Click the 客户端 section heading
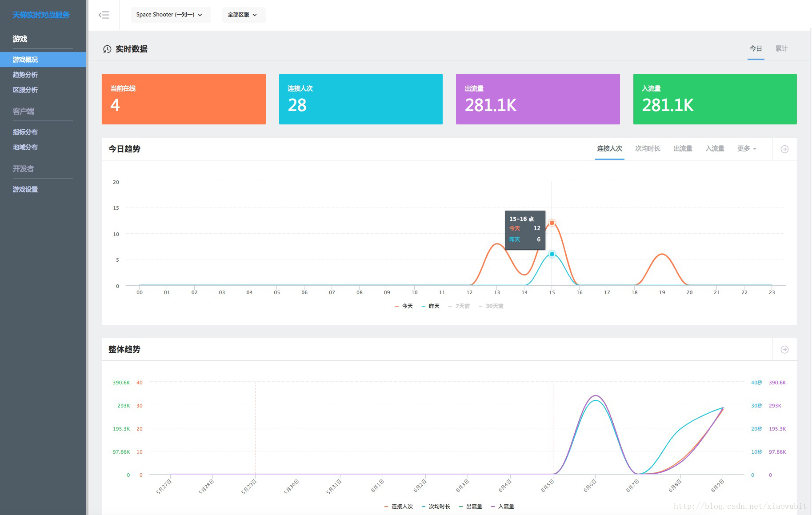Image resolution: width=812 pixels, height=515 pixels. (x=23, y=112)
